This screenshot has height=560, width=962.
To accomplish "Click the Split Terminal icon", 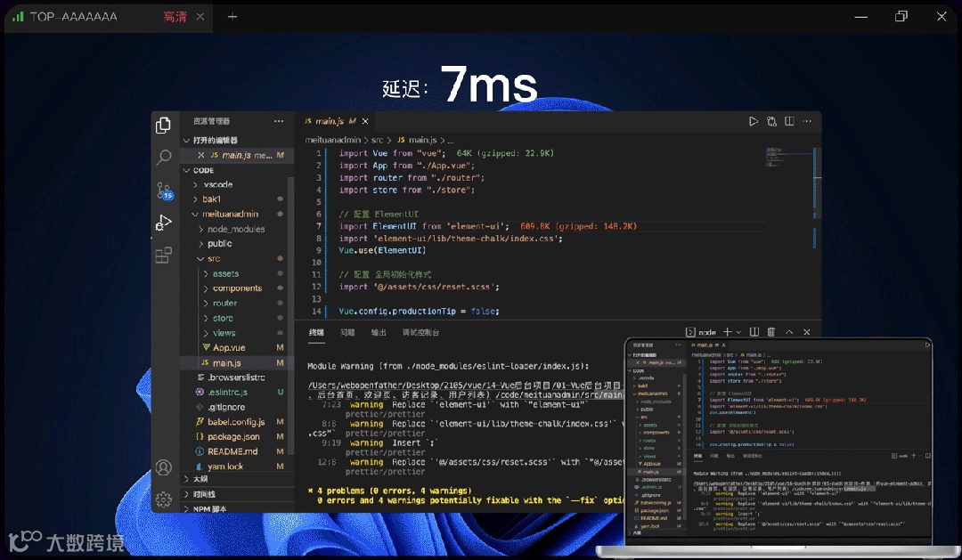I will click(x=754, y=332).
